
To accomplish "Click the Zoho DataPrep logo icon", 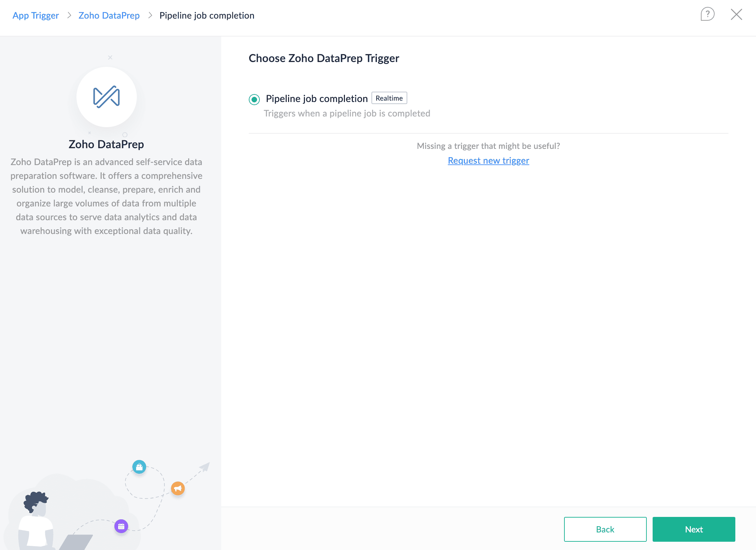I will (106, 97).
